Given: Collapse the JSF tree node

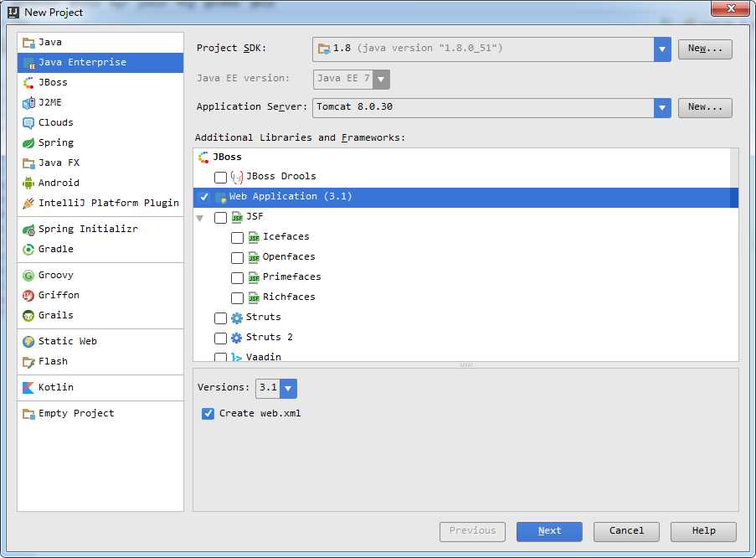Looking at the screenshot, I should (x=200, y=218).
